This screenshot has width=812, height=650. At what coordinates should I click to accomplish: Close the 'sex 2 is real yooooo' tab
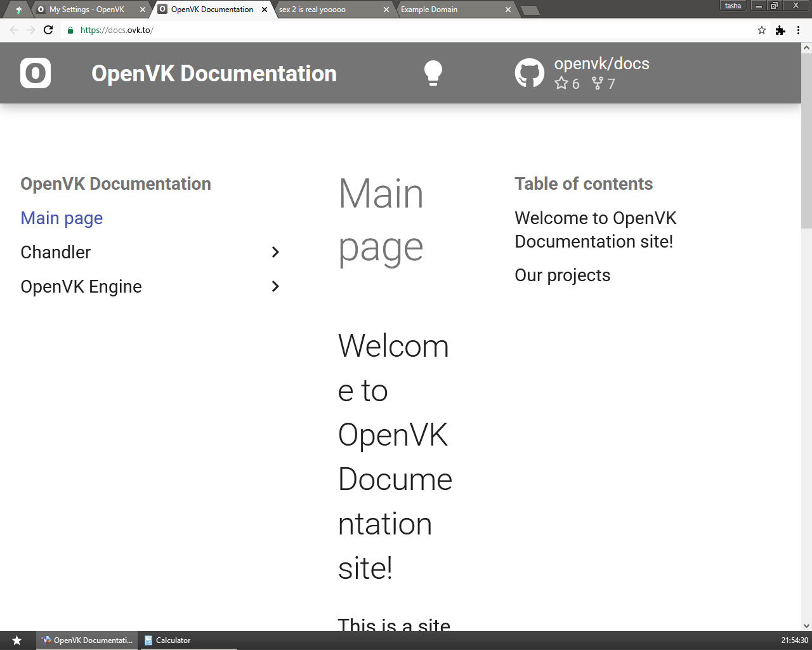pyautogui.click(x=386, y=10)
